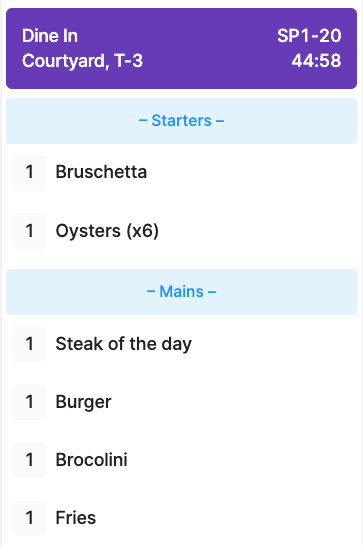The width and height of the screenshot is (363, 547).
Task: Click the Starters heading text
Action: point(181,121)
